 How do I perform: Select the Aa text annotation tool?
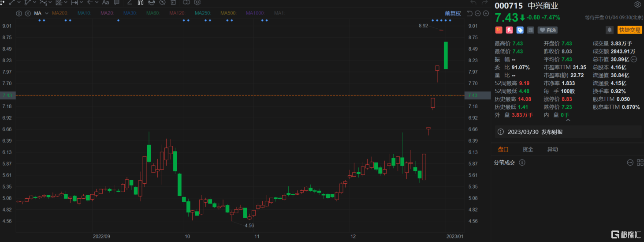tap(106, 2)
